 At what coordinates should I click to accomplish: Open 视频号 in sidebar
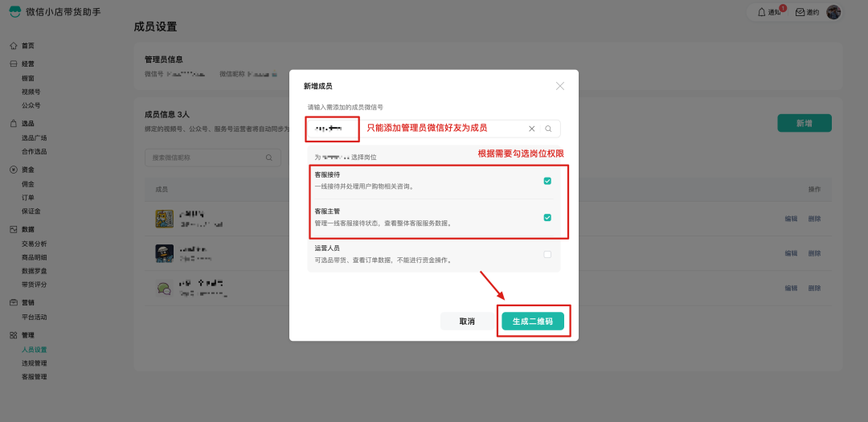(x=31, y=92)
